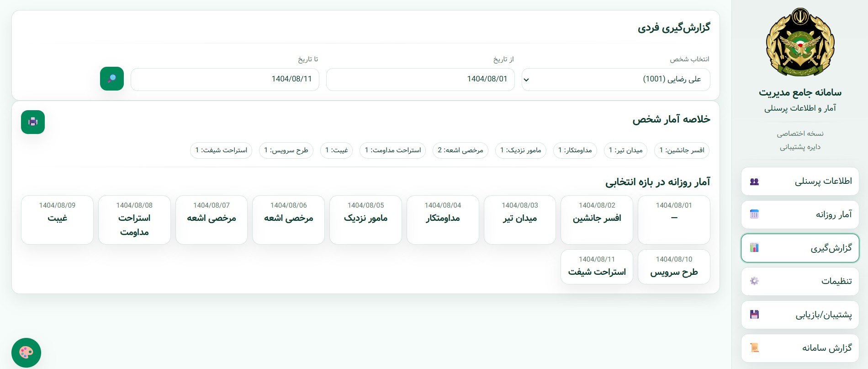Click the استراحت مداومت: 1 summary chip
The width and height of the screenshot is (868, 369).
392,150
